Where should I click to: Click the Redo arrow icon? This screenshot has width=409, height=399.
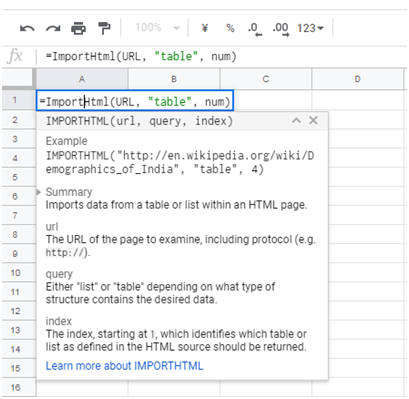53,29
